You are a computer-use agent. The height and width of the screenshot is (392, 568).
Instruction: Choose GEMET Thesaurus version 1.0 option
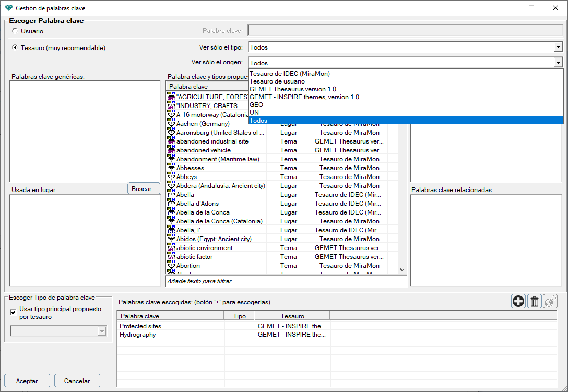coord(292,89)
